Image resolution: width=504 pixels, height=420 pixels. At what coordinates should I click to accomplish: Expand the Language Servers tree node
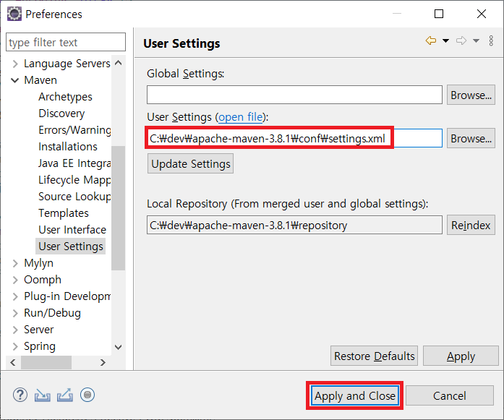coord(15,64)
